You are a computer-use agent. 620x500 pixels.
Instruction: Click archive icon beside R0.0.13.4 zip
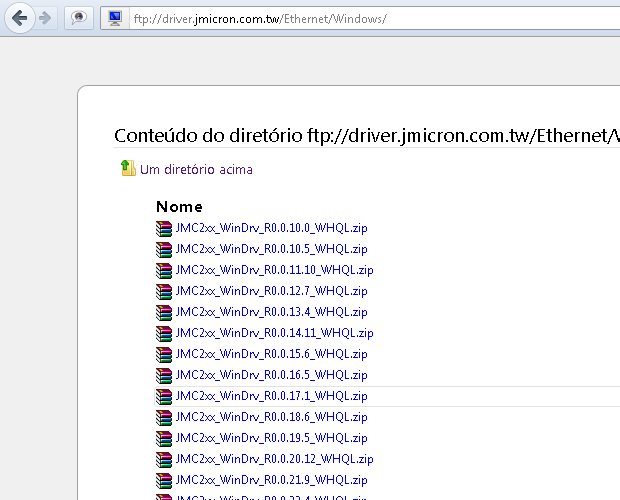pos(164,312)
